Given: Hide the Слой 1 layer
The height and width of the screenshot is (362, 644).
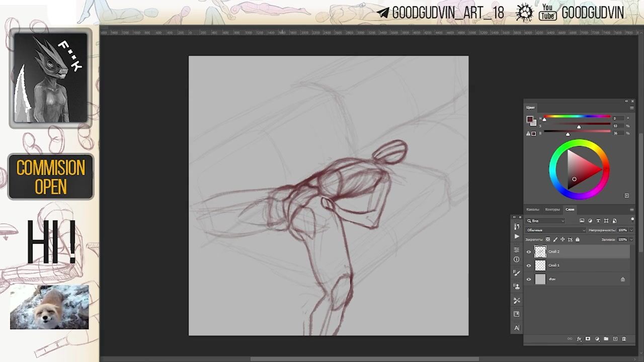Looking at the screenshot, I should coord(528,265).
